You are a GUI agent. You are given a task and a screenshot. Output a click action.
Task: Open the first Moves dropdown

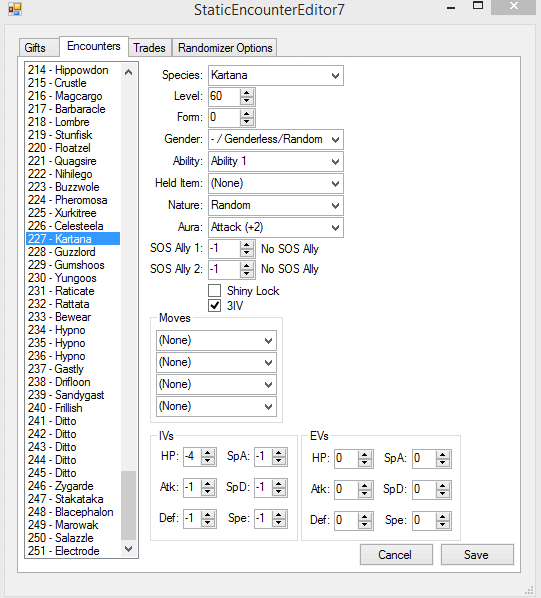coord(216,340)
